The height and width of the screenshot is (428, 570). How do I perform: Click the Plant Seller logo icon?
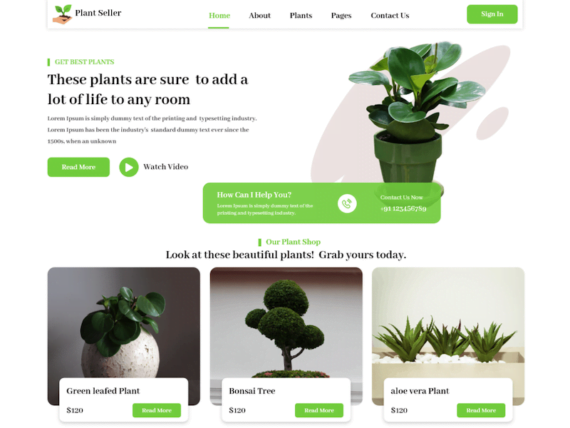(62, 14)
